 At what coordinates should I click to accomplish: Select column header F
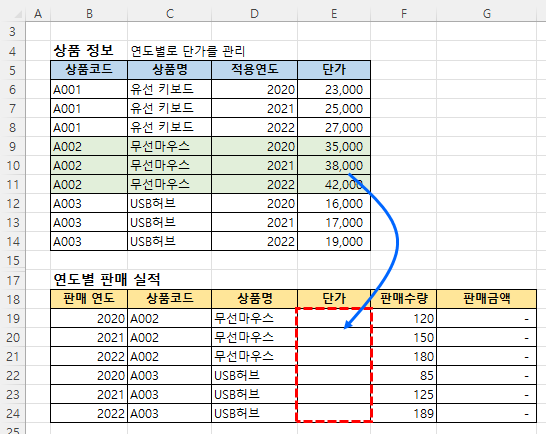tap(404, 14)
